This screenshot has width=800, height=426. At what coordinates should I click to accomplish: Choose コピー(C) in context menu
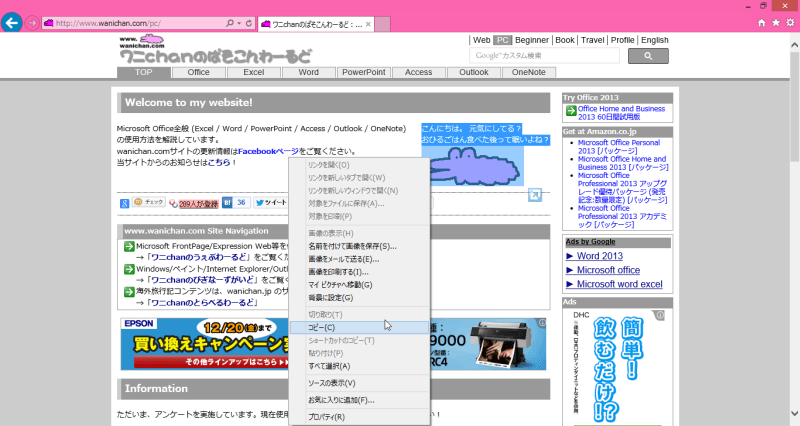coord(359,328)
